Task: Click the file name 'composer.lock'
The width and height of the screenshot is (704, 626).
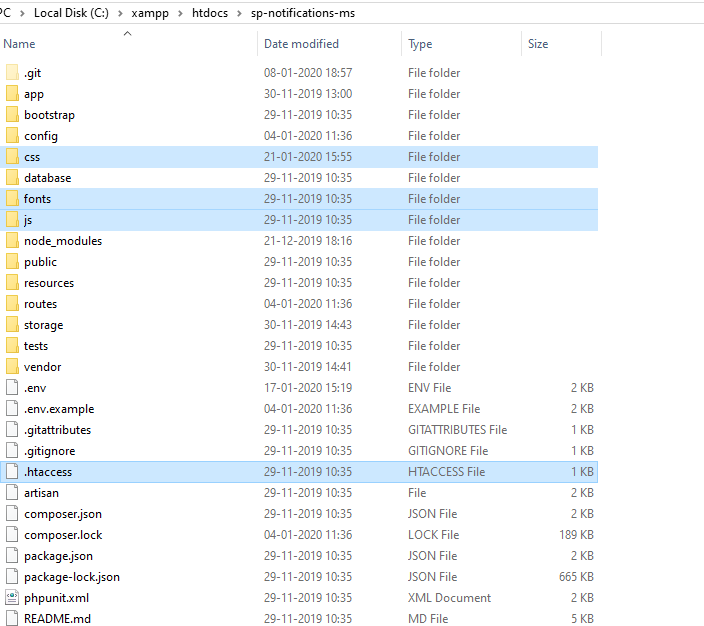Action: tap(63, 535)
